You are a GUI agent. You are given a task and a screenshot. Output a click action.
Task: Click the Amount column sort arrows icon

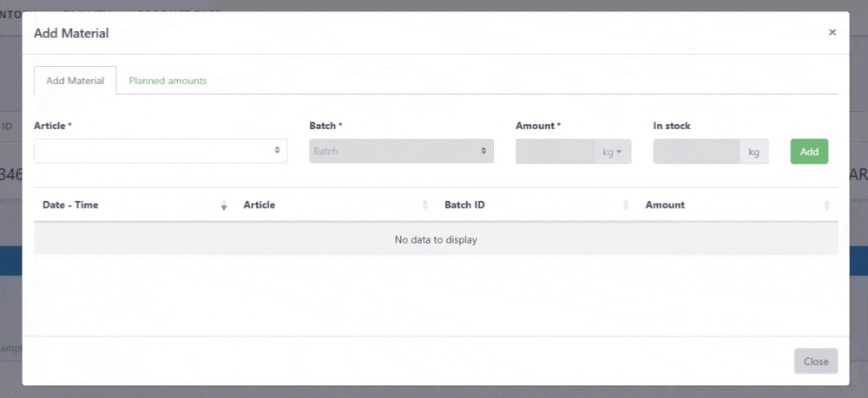[826, 206]
